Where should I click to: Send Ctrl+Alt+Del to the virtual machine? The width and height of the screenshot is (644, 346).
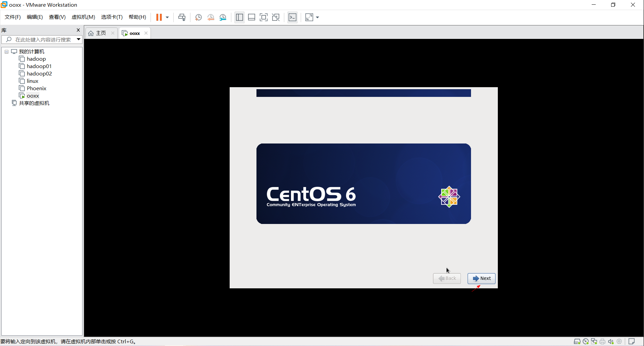pos(182,17)
